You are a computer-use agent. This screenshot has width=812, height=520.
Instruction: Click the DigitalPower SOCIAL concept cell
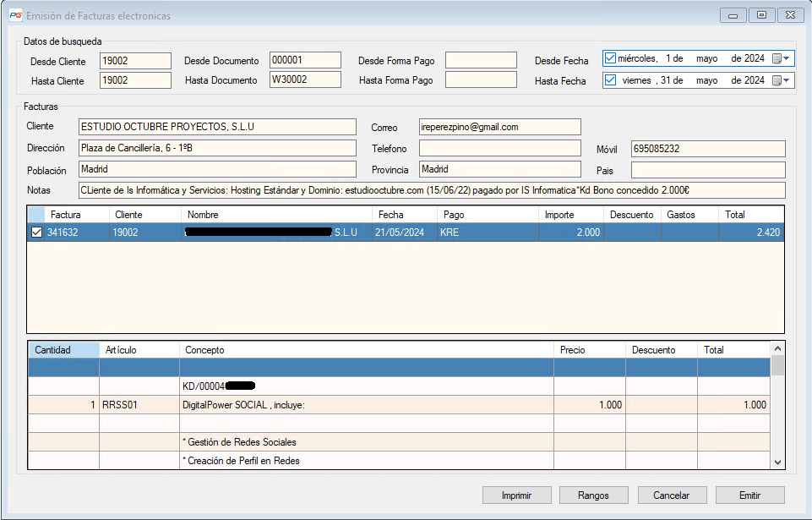(367, 405)
